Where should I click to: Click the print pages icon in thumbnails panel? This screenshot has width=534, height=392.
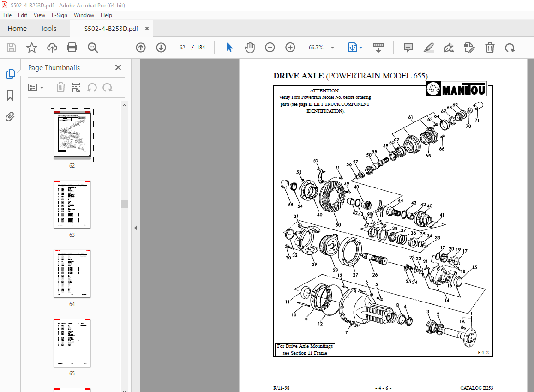click(x=76, y=88)
